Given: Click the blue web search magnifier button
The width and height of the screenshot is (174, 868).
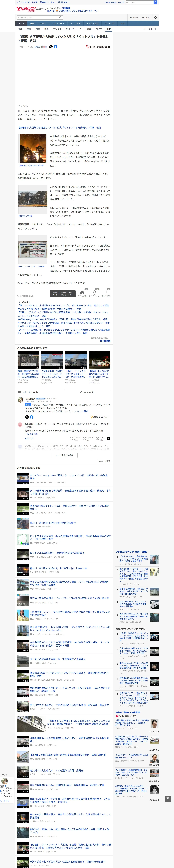Looking at the screenshot, I should tap(155, 2).
